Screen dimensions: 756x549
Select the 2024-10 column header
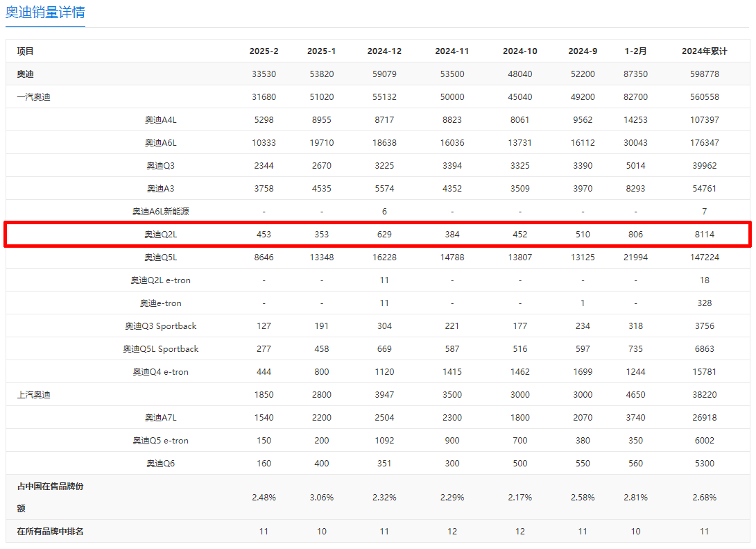pyautogui.click(x=519, y=51)
